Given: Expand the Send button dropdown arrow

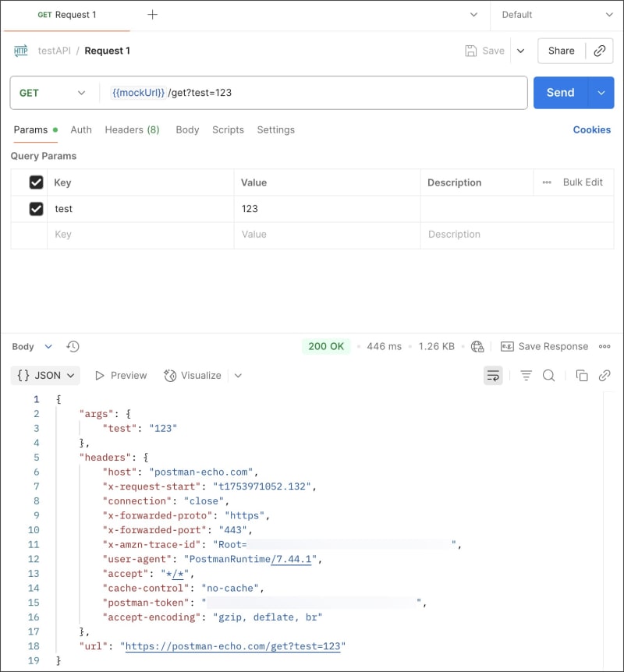Looking at the screenshot, I should [601, 93].
